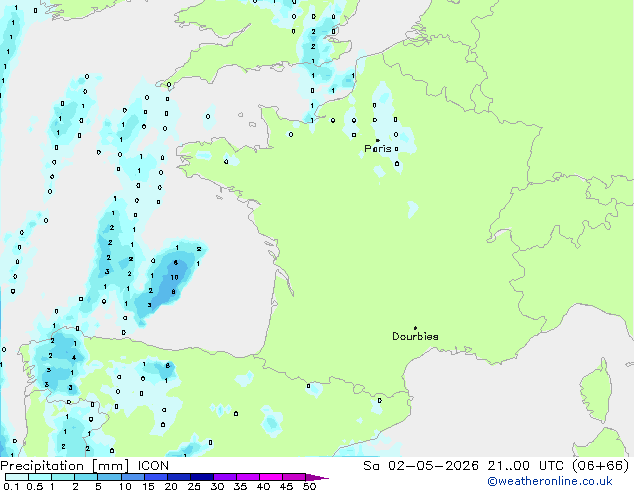Pick the legend swatch between 10 and 15
634x490 pixels.
point(133,477)
